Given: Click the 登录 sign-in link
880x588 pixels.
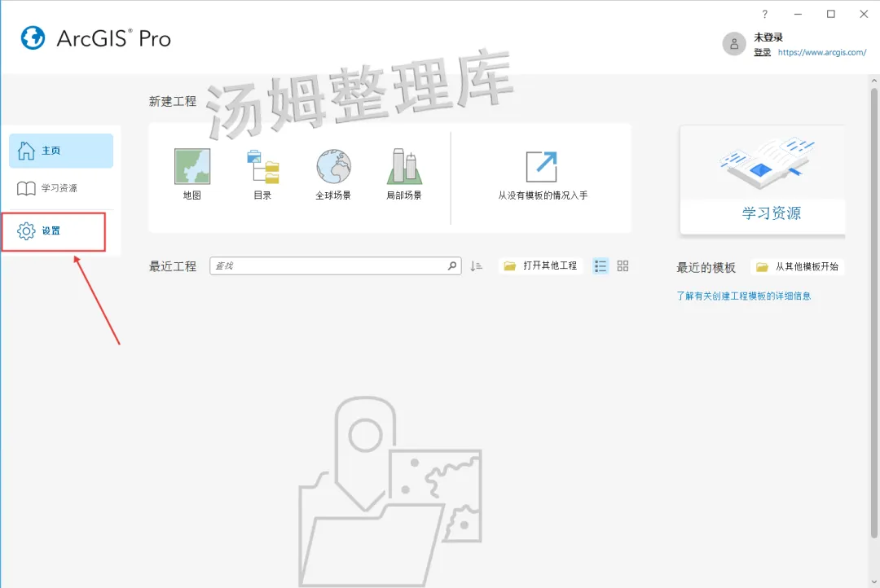Looking at the screenshot, I should coord(762,52).
